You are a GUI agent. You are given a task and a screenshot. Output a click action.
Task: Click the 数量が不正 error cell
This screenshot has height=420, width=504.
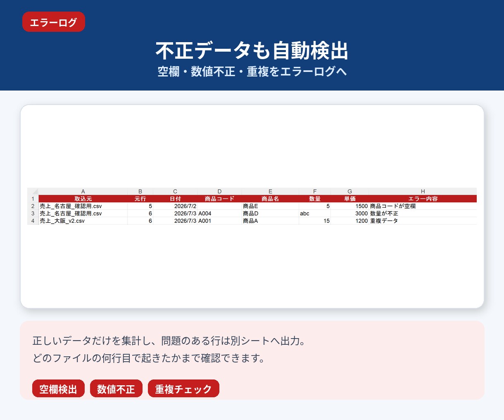[423, 213]
